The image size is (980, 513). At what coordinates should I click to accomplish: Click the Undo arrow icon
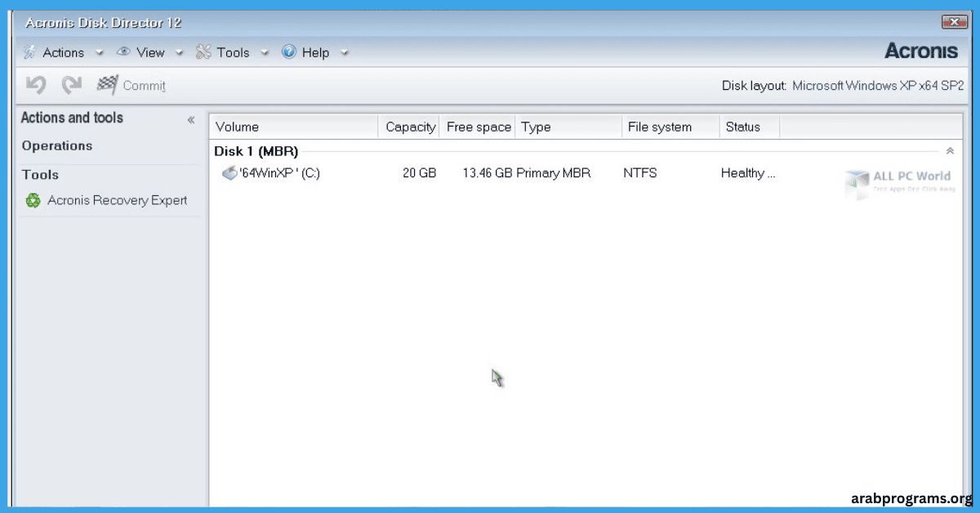coord(35,84)
